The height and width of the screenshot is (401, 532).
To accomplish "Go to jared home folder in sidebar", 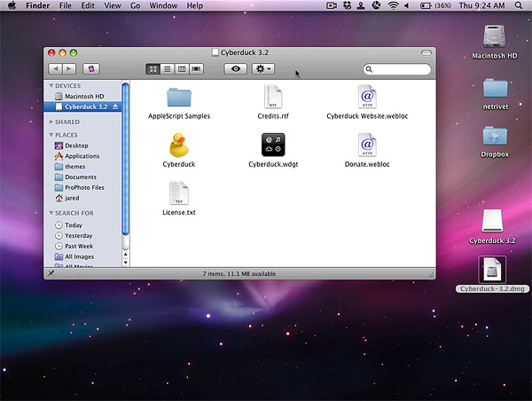I will pos(82,199).
